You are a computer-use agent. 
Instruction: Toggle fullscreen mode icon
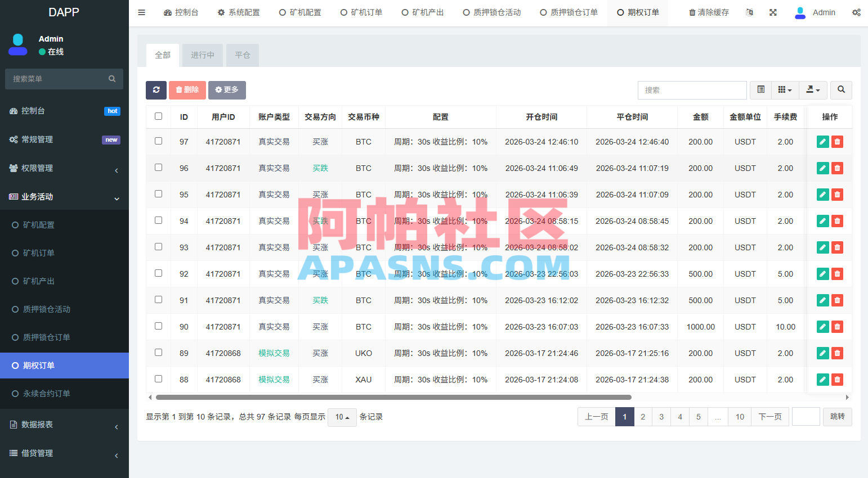click(773, 12)
